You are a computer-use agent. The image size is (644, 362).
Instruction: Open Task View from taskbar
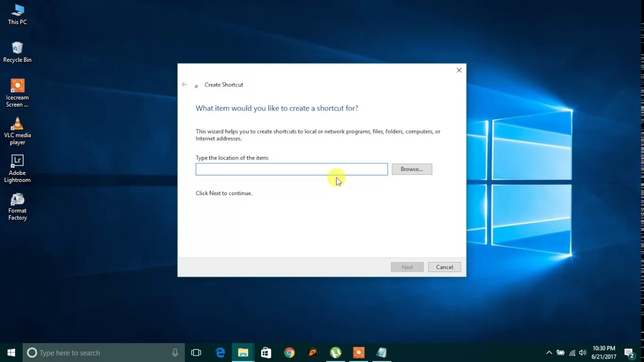click(196, 352)
